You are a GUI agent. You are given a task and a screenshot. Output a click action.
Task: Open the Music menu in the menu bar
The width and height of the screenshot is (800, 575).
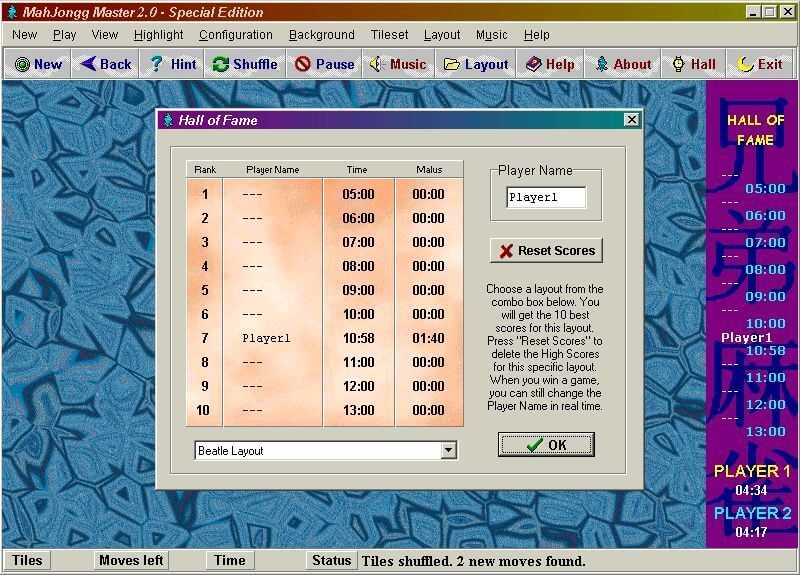tap(491, 35)
